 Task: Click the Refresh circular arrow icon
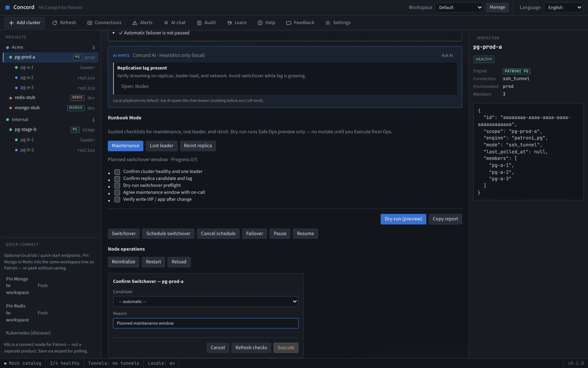pos(55,23)
